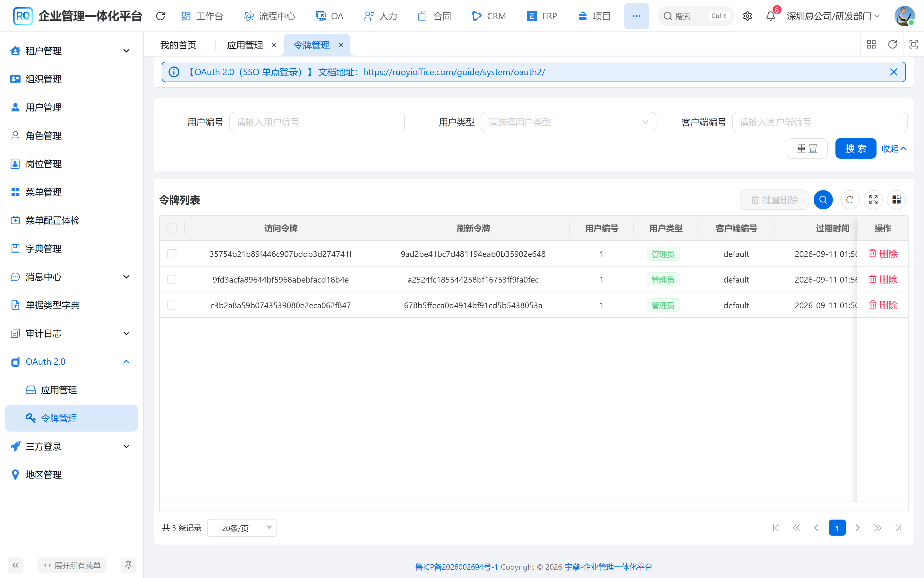The width and height of the screenshot is (924, 578).
Task: Click the tab list grid icon
Action: [x=871, y=45]
